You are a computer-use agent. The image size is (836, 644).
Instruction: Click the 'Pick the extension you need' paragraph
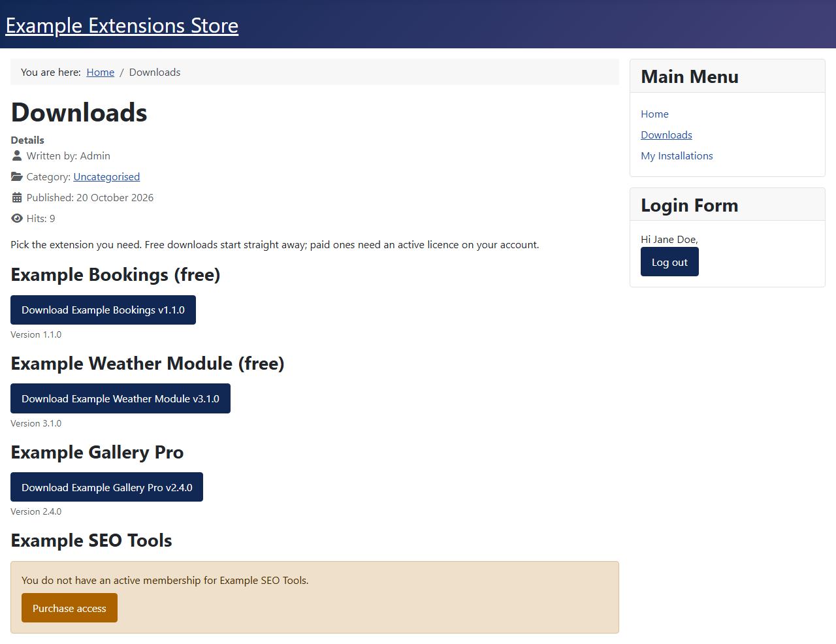pos(275,244)
